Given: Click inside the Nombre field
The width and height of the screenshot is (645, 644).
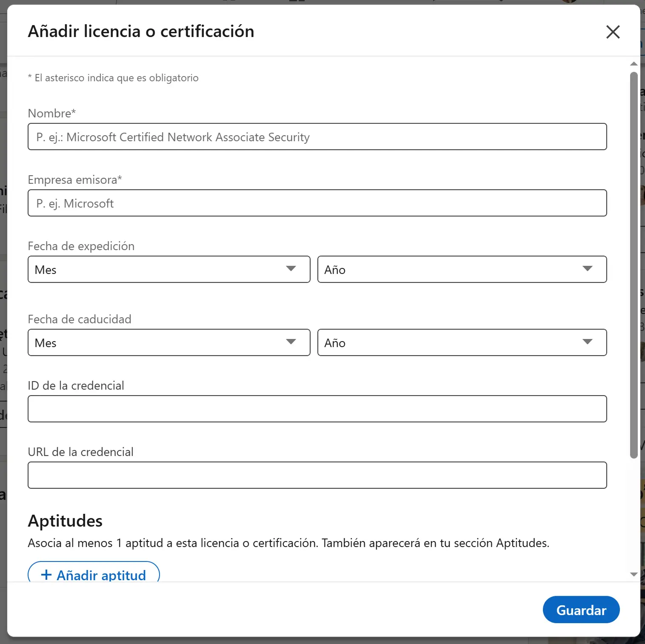Looking at the screenshot, I should click(x=317, y=137).
